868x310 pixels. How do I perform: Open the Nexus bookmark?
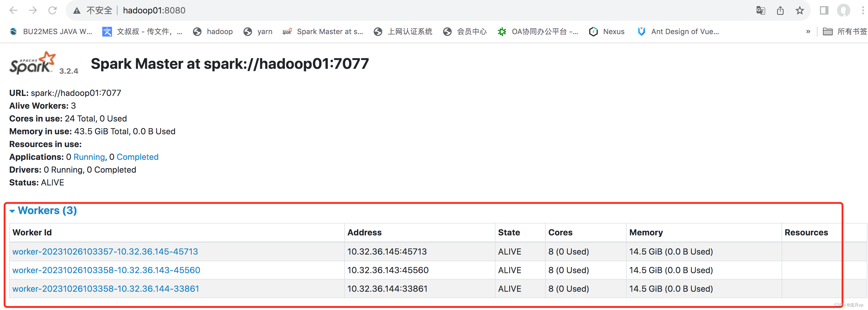coord(607,32)
